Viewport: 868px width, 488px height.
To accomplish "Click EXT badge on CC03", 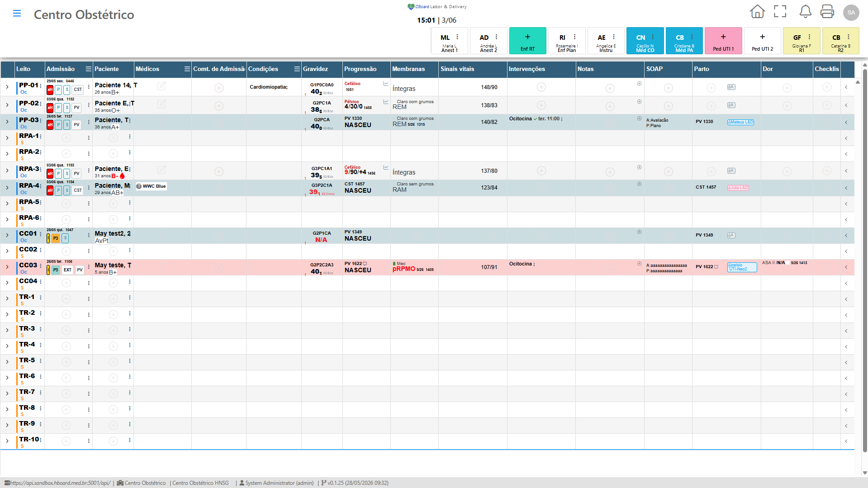I will click(67, 270).
